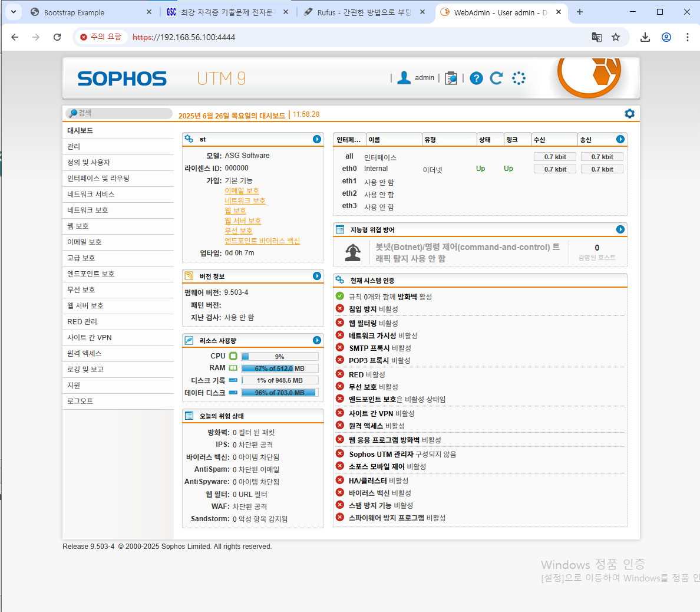The height and width of the screenshot is (612, 700).
Task: Click the dotted circle icon in Sophos header
Action: [x=519, y=78]
